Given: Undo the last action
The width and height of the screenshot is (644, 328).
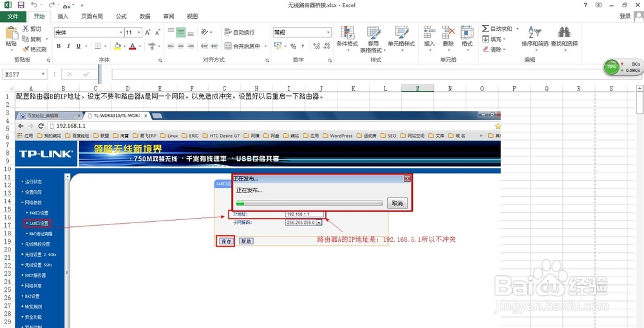Looking at the screenshot, I should click(x=34, y=5).
